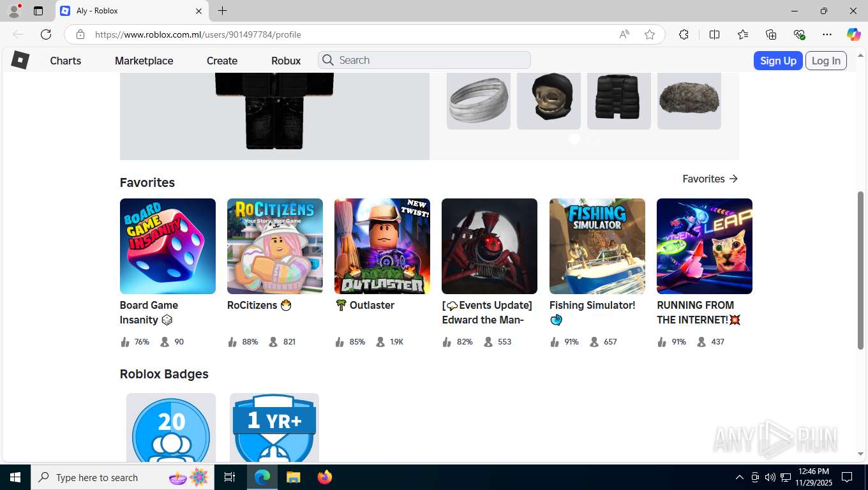
Task: Open the tab actions menu icon
Action: point(38,11)
